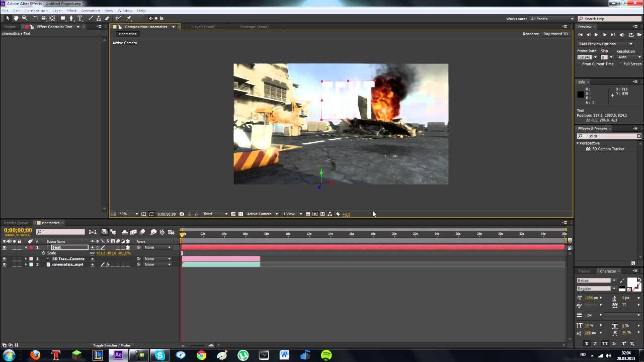The image size is (644, 362).
Task: Open the Workspace All Panels dropdown
Action: 552,19
